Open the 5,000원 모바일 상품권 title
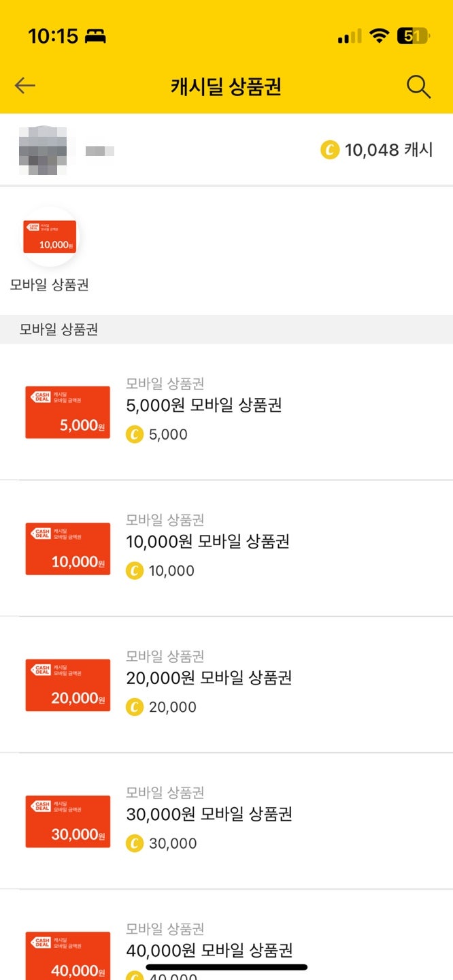453x980 pixels. 204,406
